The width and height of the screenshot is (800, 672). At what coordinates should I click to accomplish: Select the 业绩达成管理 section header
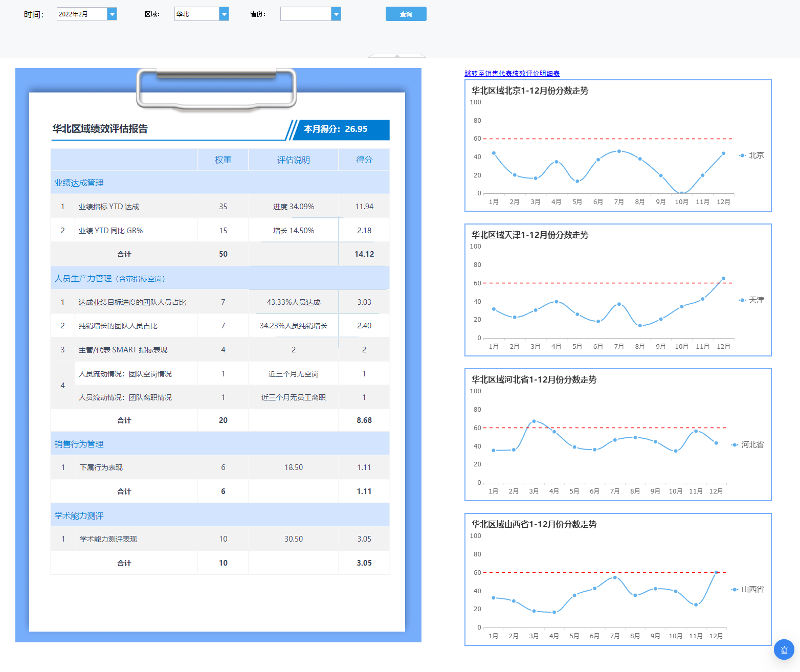click(220, 183)
